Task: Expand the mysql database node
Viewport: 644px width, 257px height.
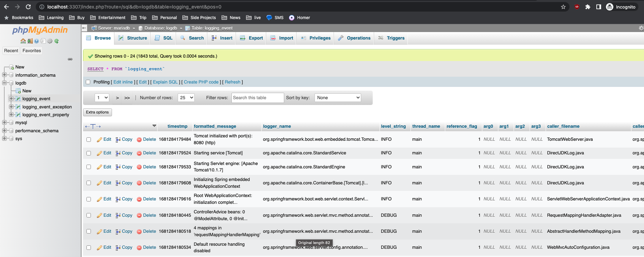Action: click(4, 122)
